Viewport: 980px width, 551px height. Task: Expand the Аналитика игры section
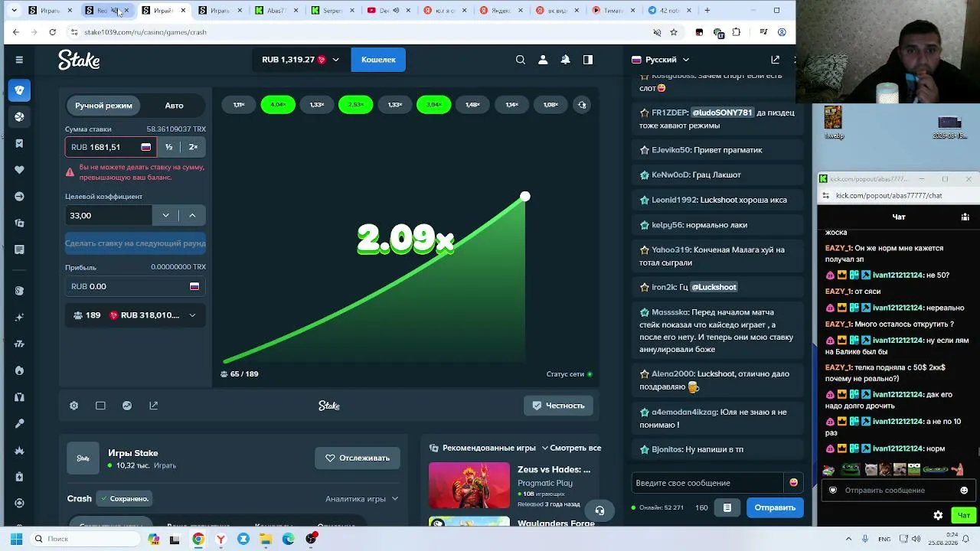pyautogui.click(x=362, y=499)
